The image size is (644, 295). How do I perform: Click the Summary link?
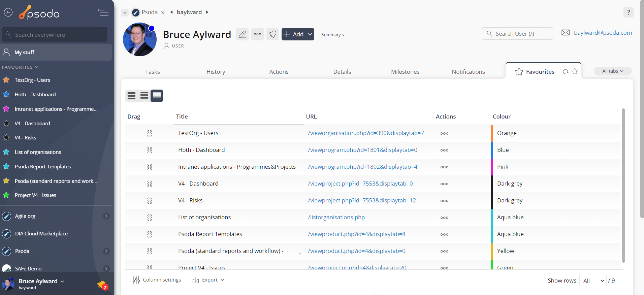pyautogui.click(x=332, y=35)
